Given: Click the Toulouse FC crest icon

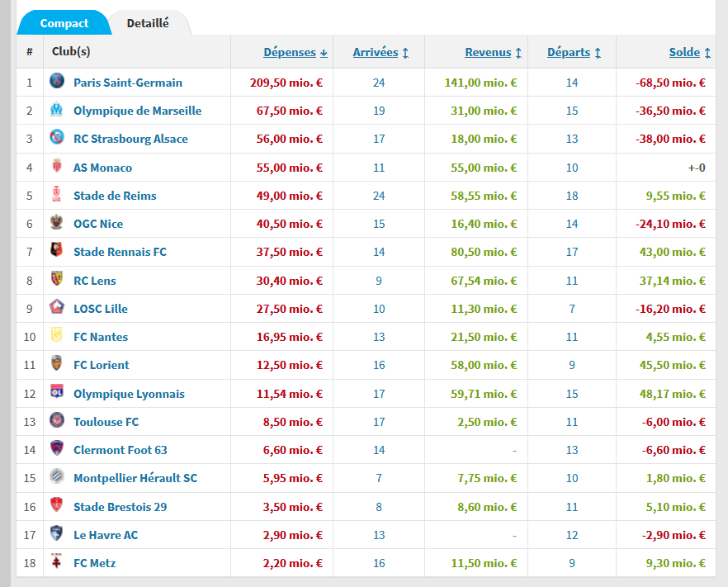Looking at the screenshot, I should (57, 420).
